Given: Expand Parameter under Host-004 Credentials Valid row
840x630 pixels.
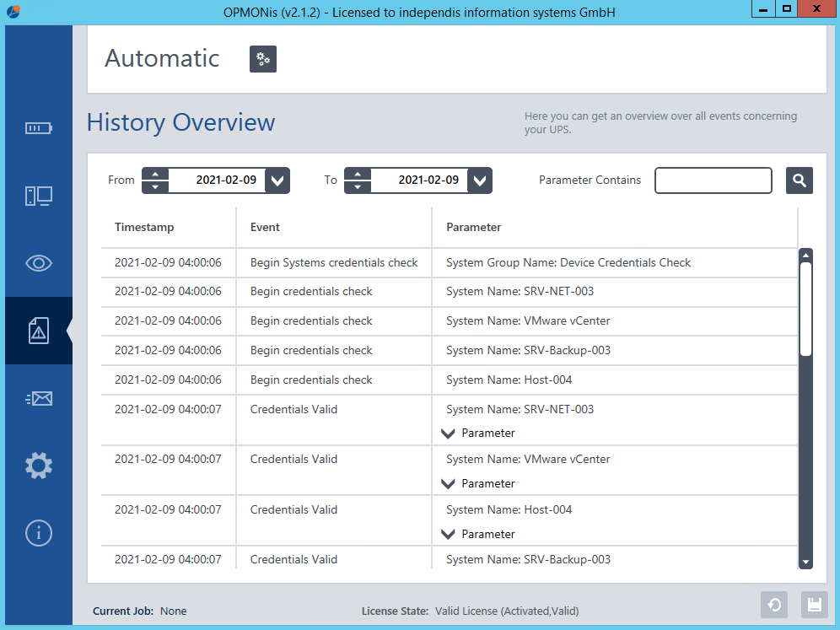Looking at the screenshot, I should (x=448, y=534).
